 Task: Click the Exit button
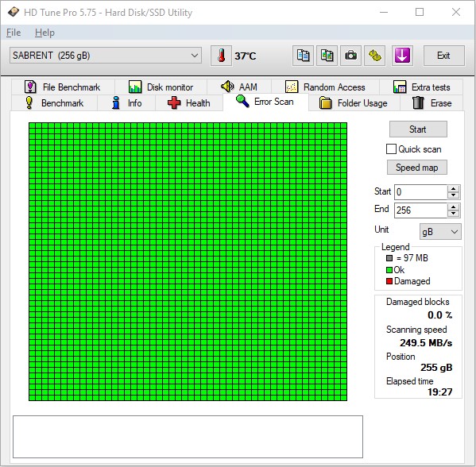(443, 56)
